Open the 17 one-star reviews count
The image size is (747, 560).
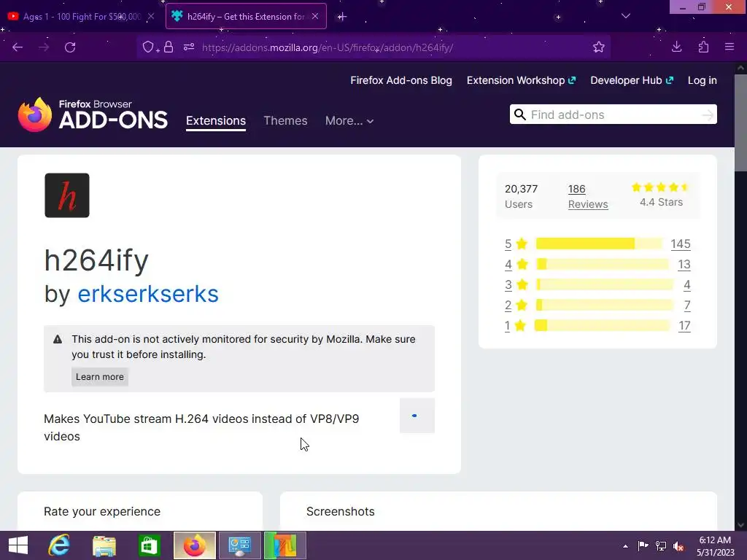click(x=684, y=326)
